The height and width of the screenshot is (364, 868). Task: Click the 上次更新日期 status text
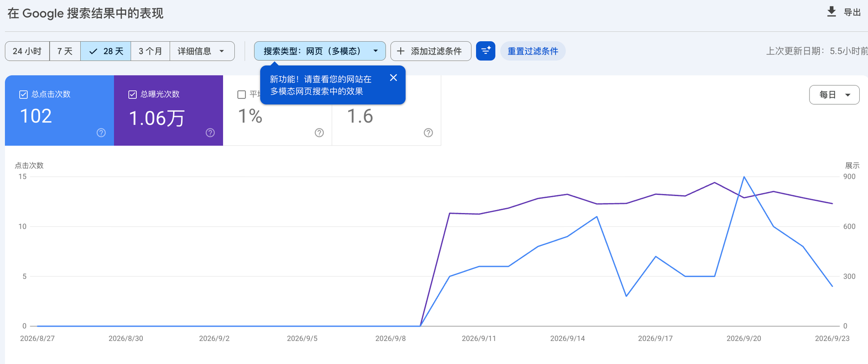click(x=817, y=51)
